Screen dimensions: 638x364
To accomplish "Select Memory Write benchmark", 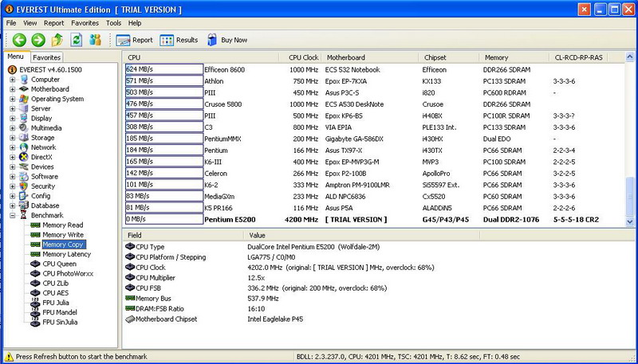I will (x=63, y=235).
